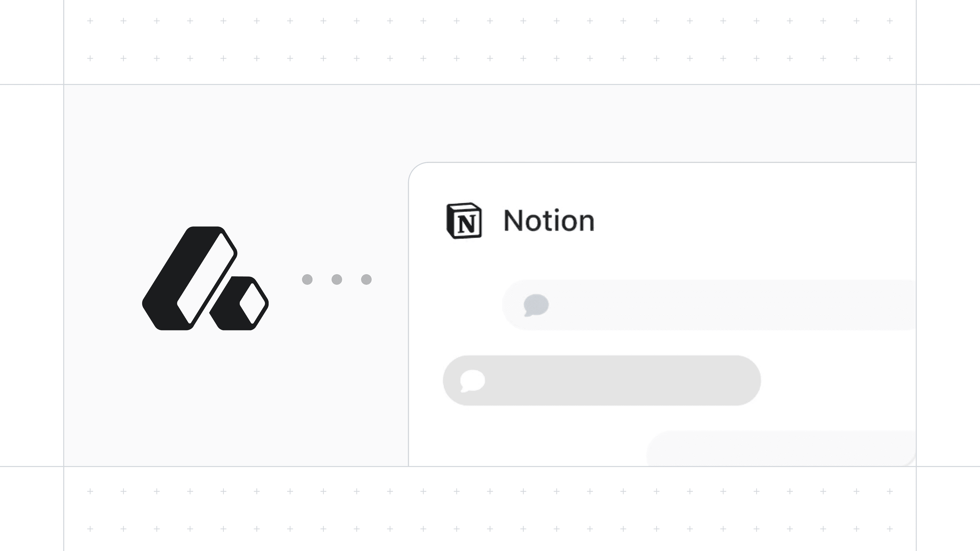Viewport: 980px width, 551px height.
Task: Open the light gray upper message bar
Action: tap(709, 305)
